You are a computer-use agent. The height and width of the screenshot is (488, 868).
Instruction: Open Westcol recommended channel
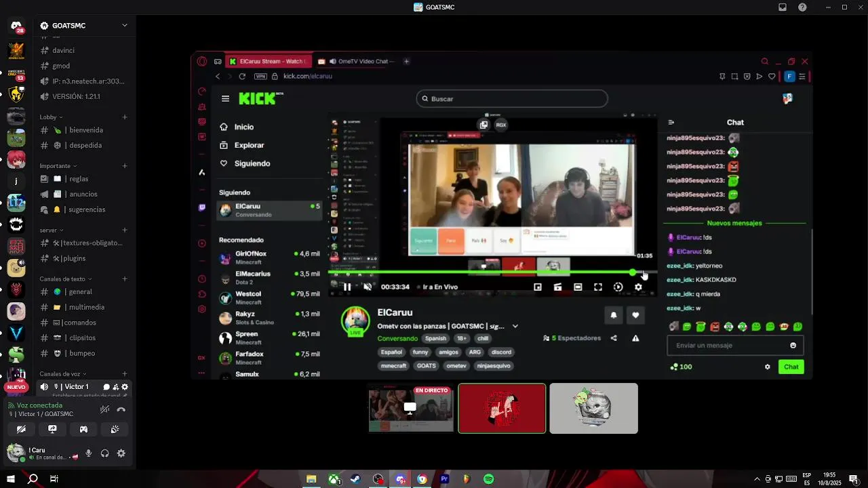coord(269,298)
